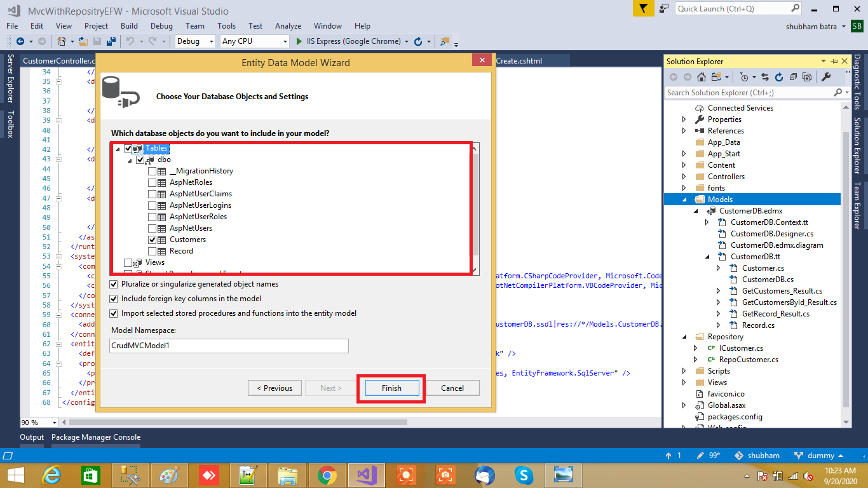Check the AspNetRoles table checkbox
868x488 pixels.
click(x=152, y=182)
